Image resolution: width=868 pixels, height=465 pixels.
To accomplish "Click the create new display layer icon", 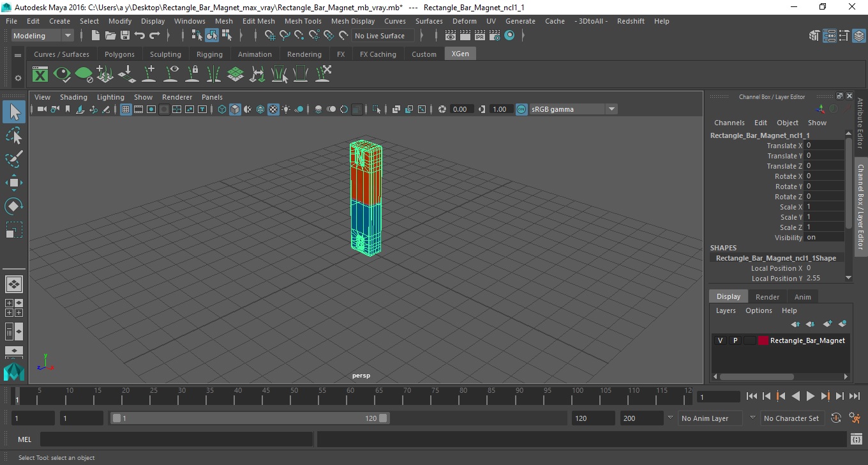I will click(827, 324).
